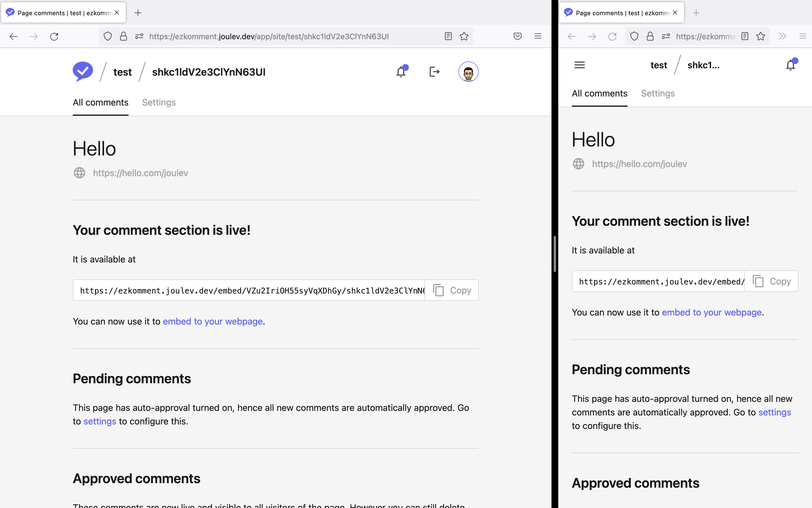This screenshot has width=812, height=508.
Task: Close the Page comments tab in right window
Action: pos(675,12)
